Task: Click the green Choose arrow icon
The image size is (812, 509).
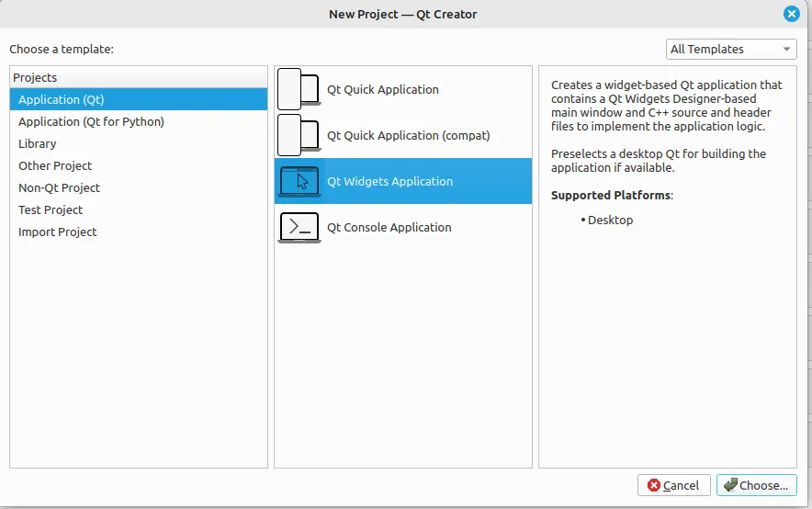Action: (x=730, y=485)
